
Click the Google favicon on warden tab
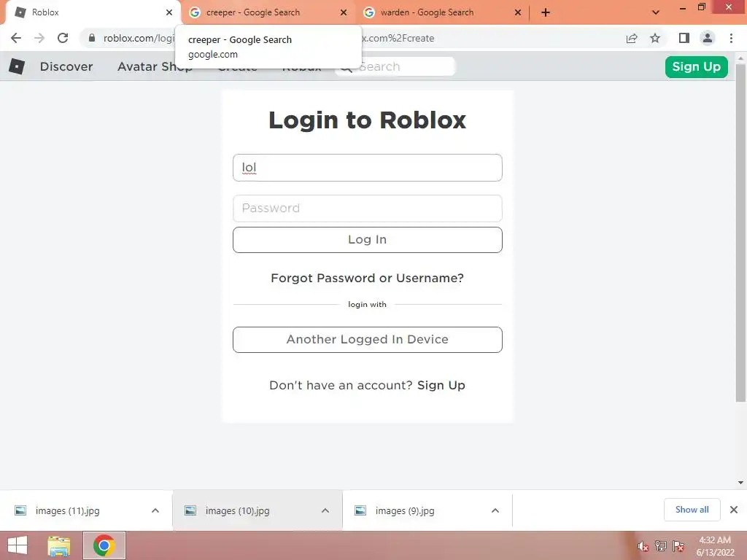click(x=368, y=12)
